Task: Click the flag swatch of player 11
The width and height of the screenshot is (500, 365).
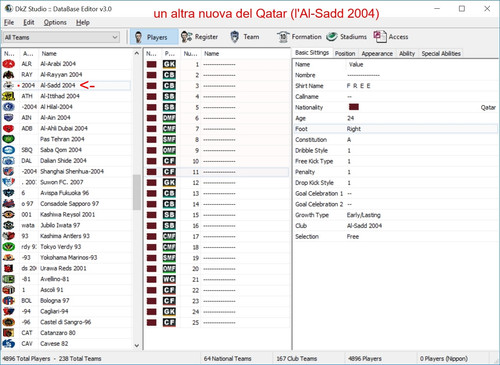Action: (x=151, y=172)
